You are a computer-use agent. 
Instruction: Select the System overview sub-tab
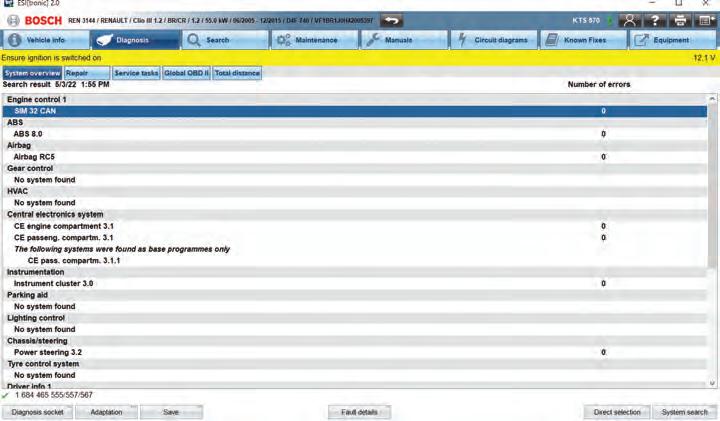click(32, 73)
